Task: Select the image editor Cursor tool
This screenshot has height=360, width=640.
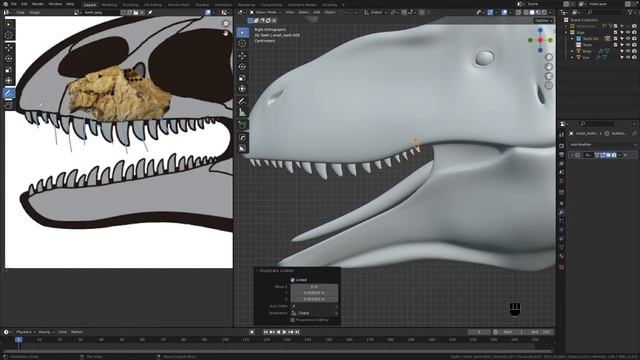Action: 9,35
